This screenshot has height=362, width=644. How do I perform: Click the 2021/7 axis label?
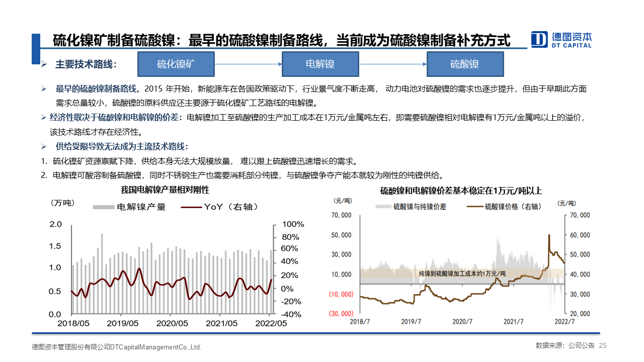click(x=514, y=321)
